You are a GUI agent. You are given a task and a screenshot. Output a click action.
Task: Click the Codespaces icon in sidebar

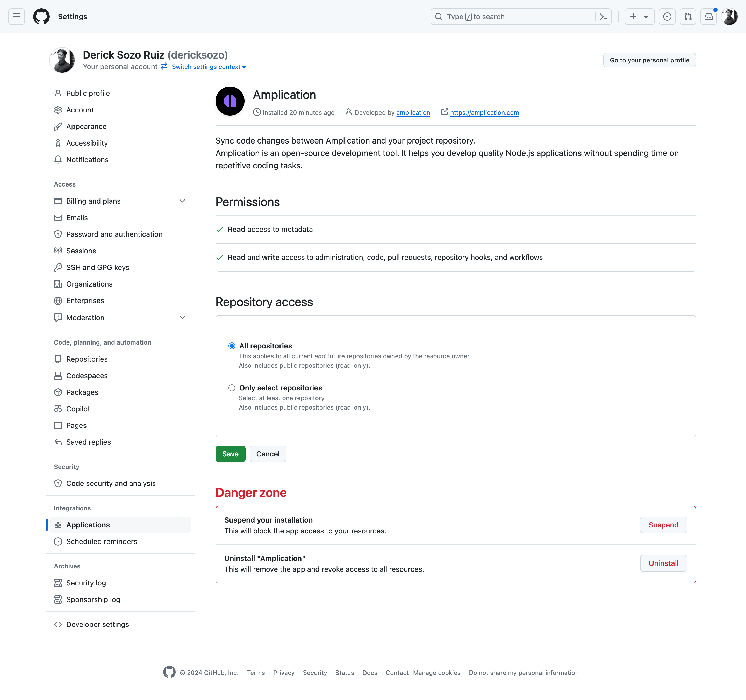point(58,376)
